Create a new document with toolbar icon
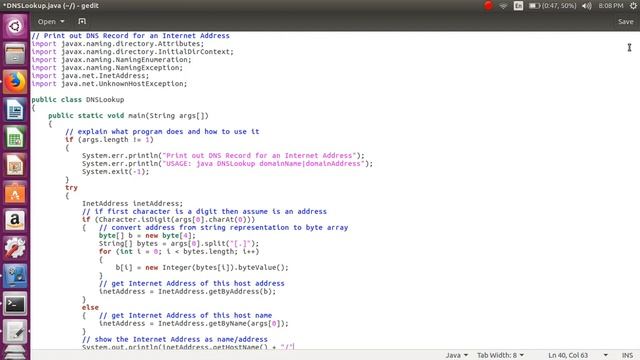 tap(82, 21)
